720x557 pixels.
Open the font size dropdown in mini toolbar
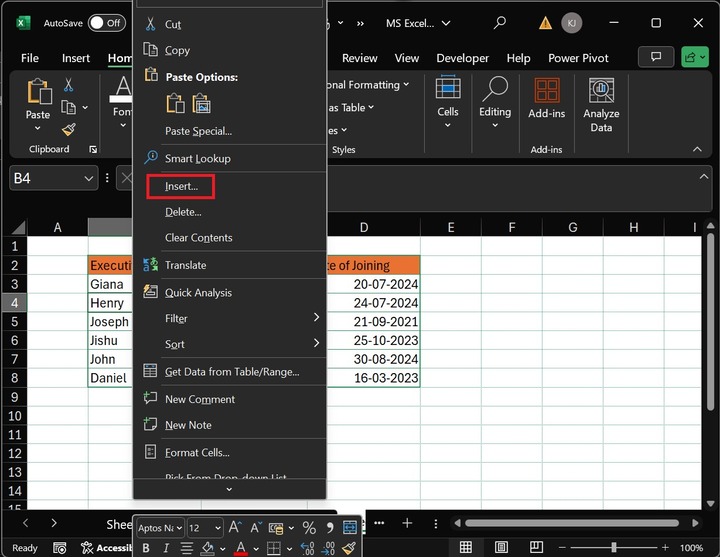tap(218, 527)
